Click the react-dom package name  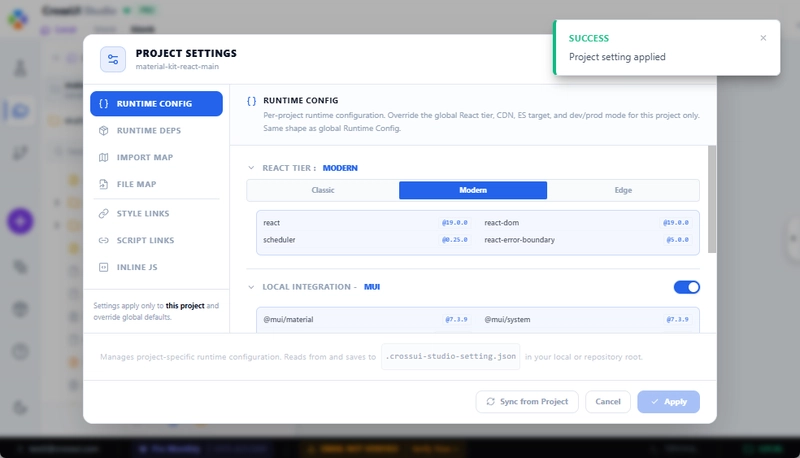pyautogui.click(x=502, y=223)
